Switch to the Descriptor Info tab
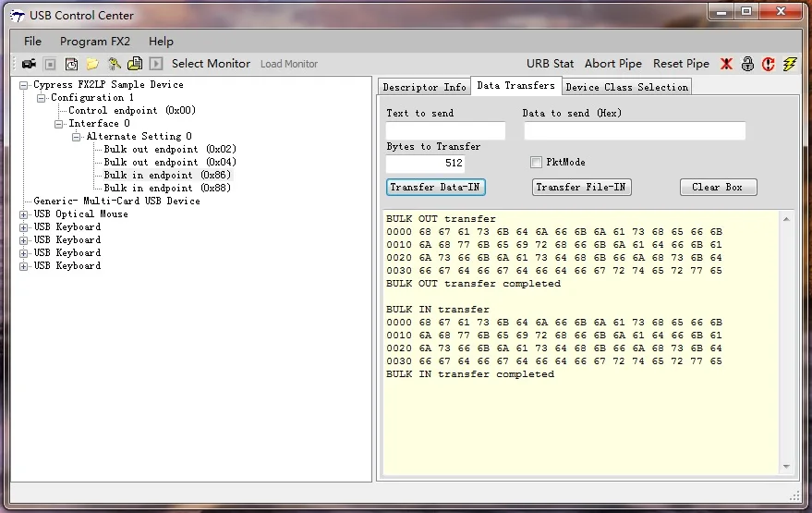The width and height of the screenshot is (812, 513). (424, 87)
